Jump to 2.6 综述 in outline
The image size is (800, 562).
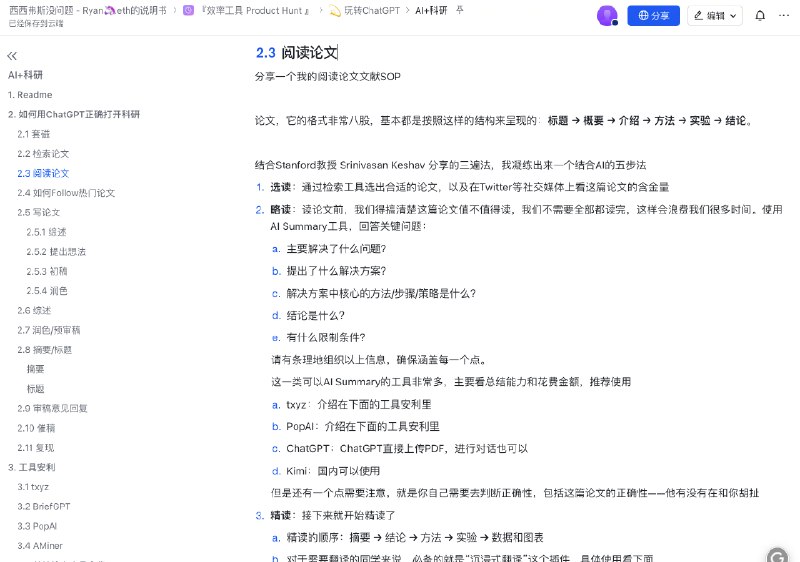click(34, 310)
